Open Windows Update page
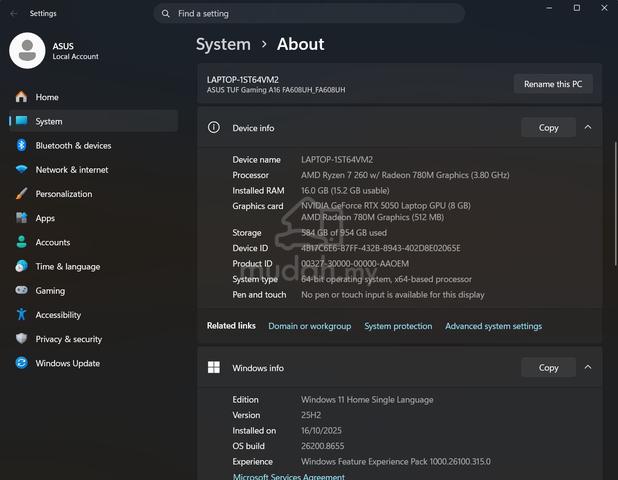 tap(94, 363)
